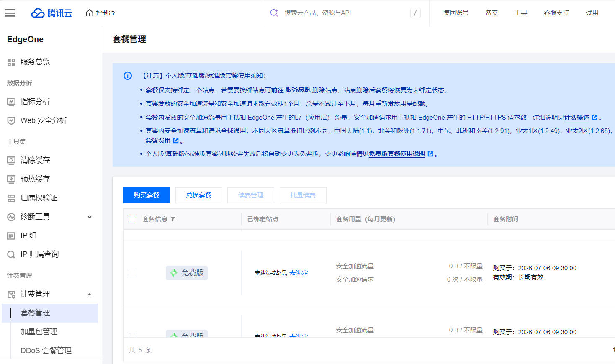Click the 归属权验证 icon
This screenshot has width=615, height=364.
[11, 198]
